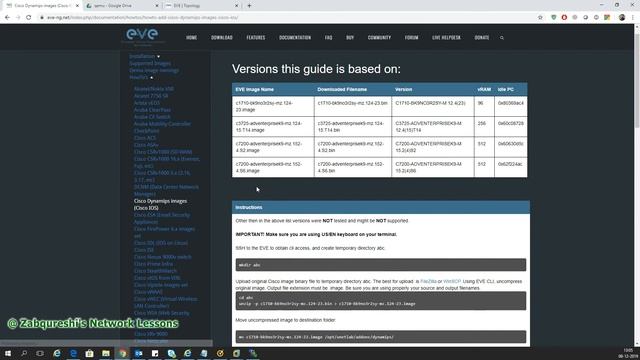Click the unzip command code block
Viewport: 640px width, 360px height.
381,301
